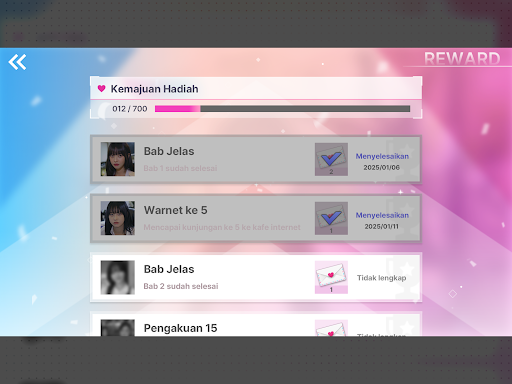Select the Pengakuan 15 title
The height and width of the screenshot is (384, 512).
pos(180,328)
